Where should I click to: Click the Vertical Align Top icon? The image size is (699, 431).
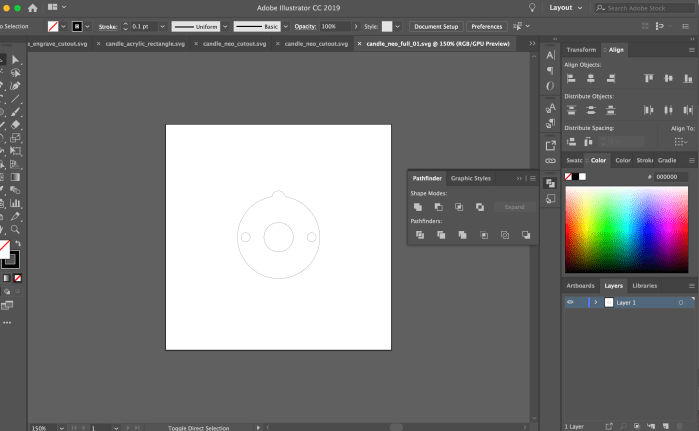tap(649, 78)
